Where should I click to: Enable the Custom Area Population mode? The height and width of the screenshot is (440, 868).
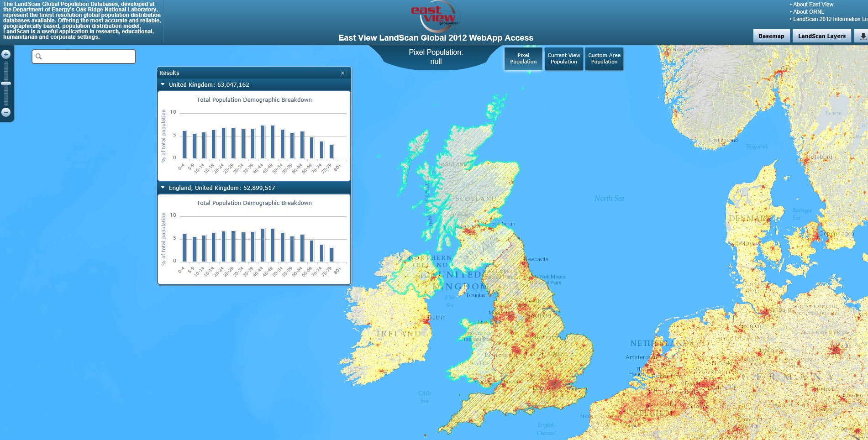coord(604,58)
